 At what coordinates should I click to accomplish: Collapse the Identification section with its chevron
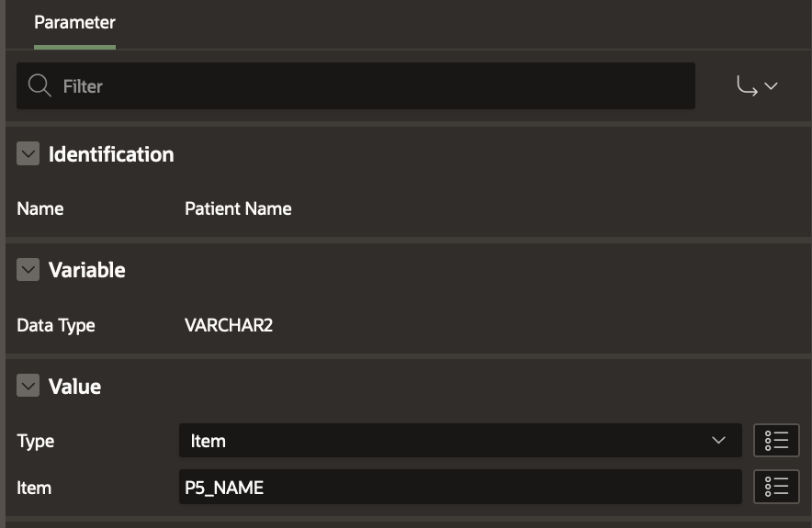click(x=28, y=154)
